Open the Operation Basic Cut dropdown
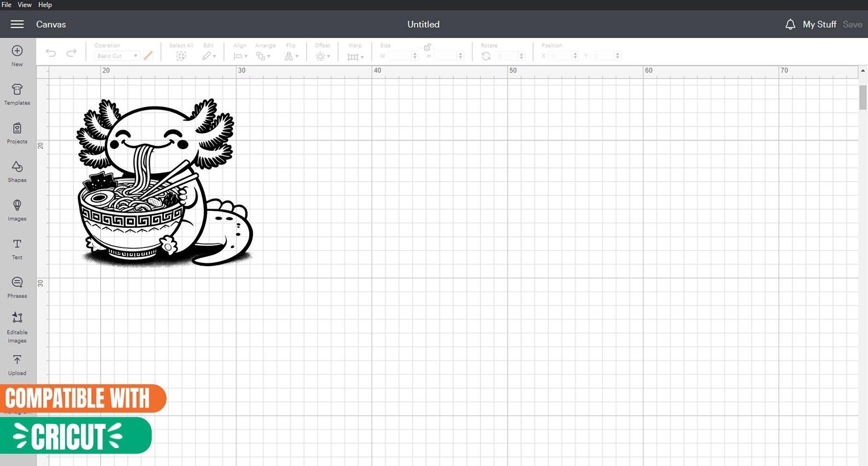This screenshot has width=868, height=466. [x=117, y=56]
